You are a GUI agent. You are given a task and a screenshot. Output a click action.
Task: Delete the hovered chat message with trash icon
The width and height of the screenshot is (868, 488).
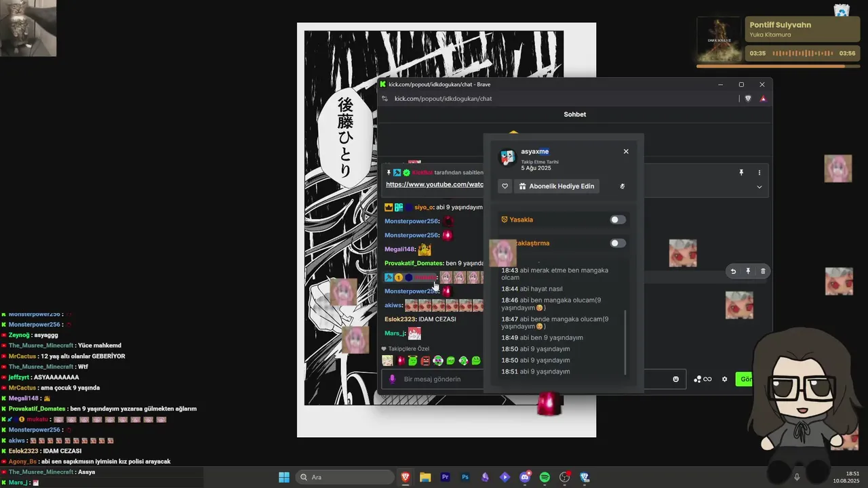click(x=763, y=271)
